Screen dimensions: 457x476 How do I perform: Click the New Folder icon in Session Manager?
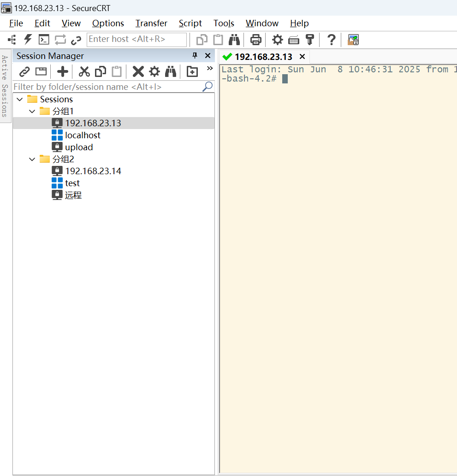point(192,71)
